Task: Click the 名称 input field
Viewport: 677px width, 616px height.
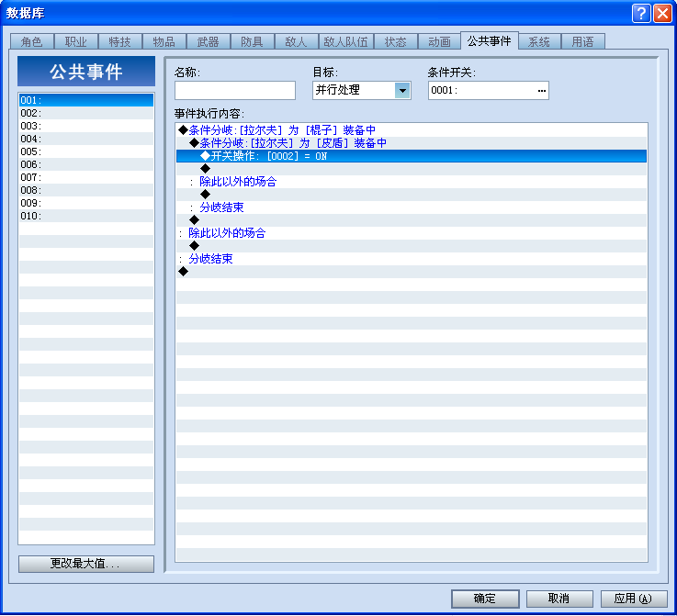Action: [x=235, y=91]
